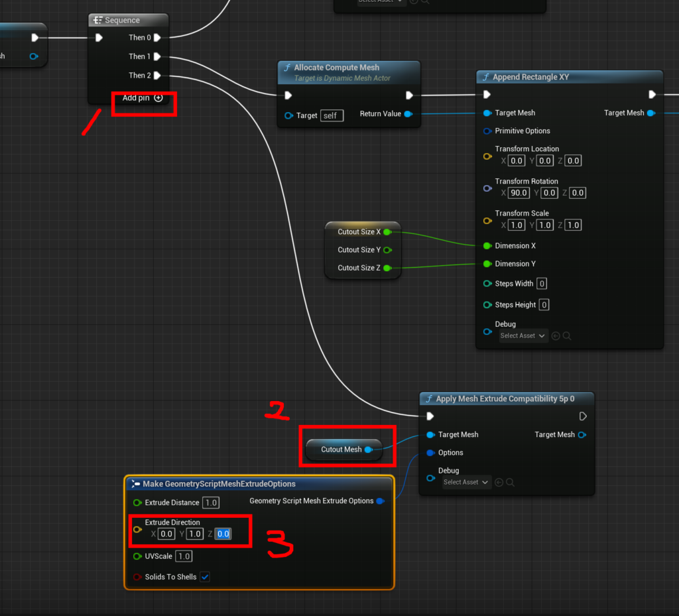Image resolution: width=679 pixels, height=616 pixels.
Task: Edit the Transform Location Z field
Action: pyautogui.click(x=574, y=160)
